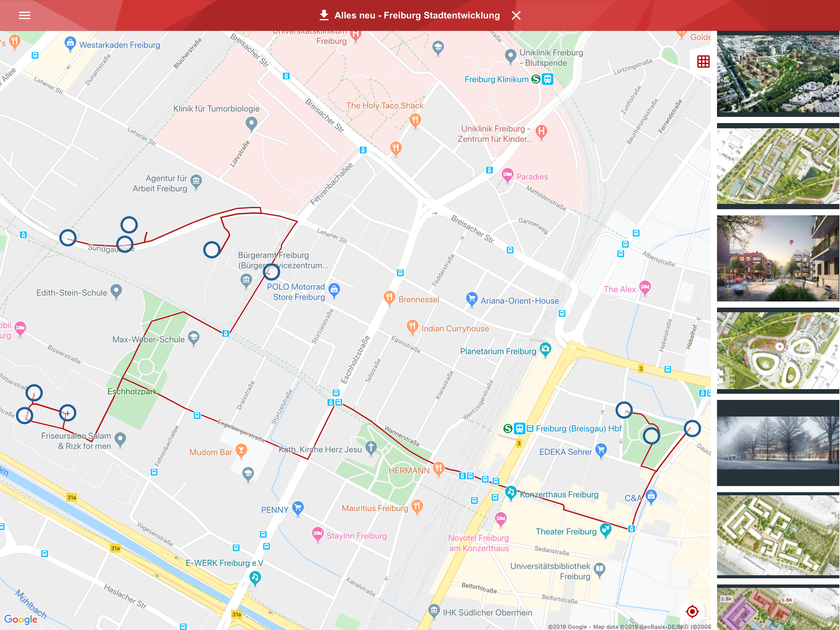Select the filled green tour stop circle

(x=651, y=436)
